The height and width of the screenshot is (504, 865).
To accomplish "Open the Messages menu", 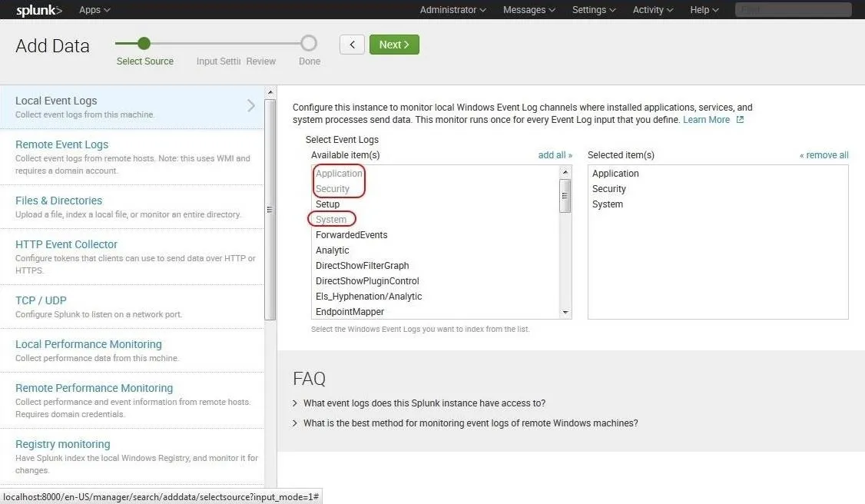I will [529, 10].
